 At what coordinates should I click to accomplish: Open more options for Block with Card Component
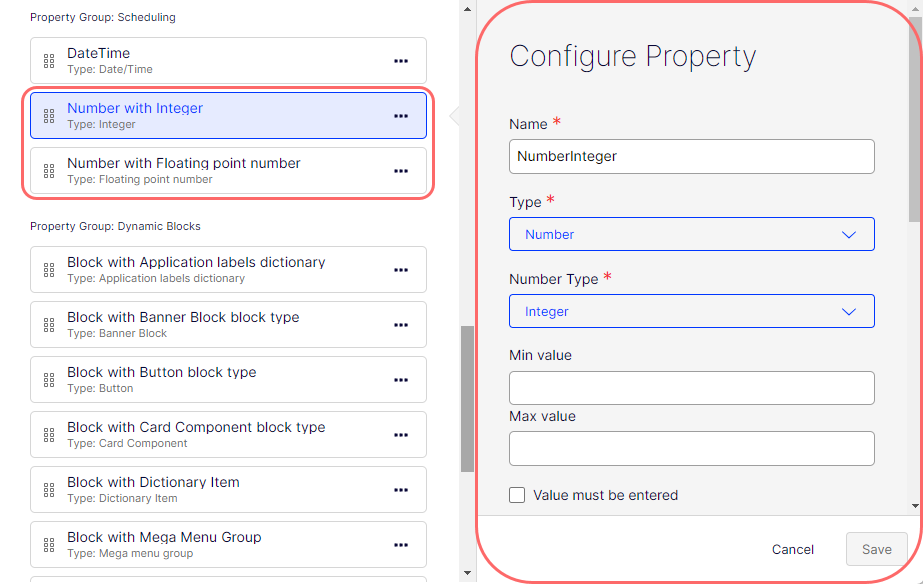click(401, 435)
